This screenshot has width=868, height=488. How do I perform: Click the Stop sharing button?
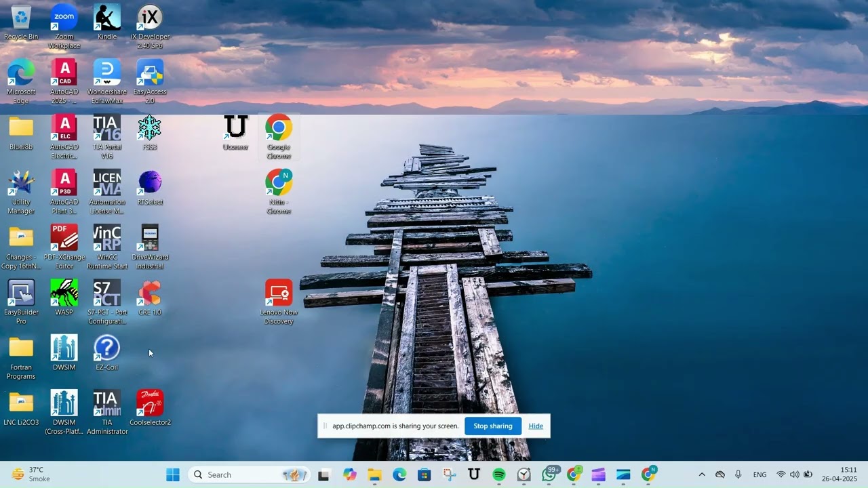pyautogui.click(x=493, y=426)
